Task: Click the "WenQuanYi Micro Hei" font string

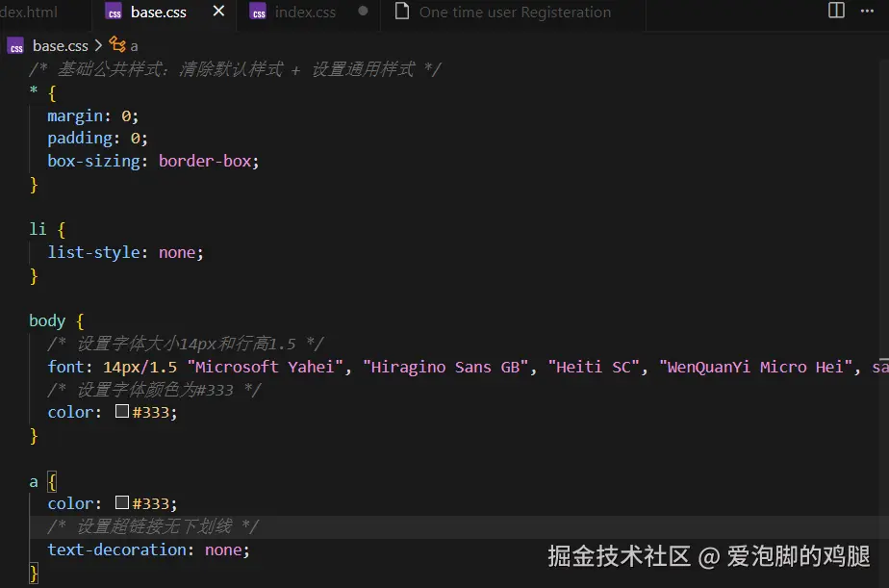Action: coord(756,367)
